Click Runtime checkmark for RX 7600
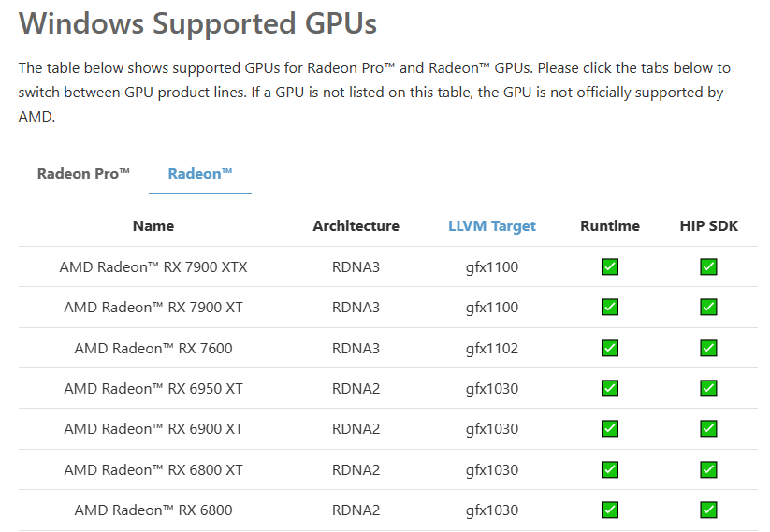 click(610, 349)
